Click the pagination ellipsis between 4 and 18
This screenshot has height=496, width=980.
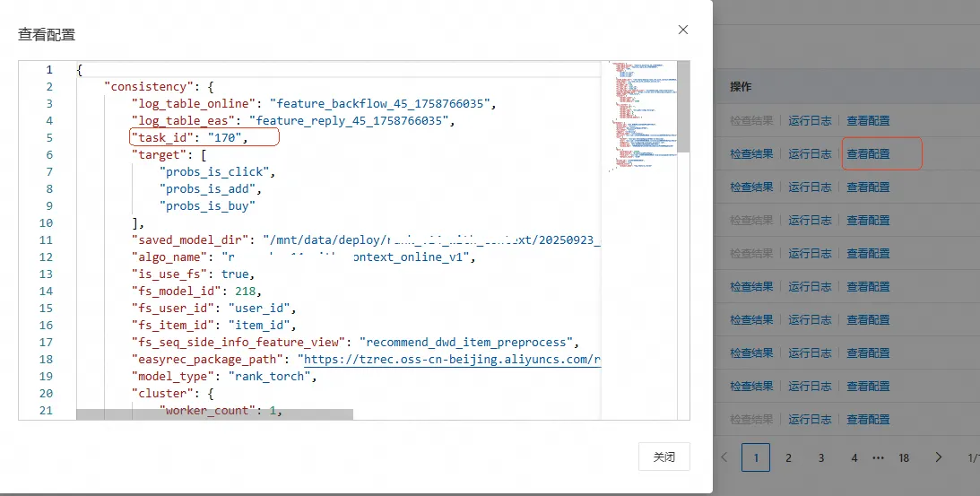[x=879, y=457]
